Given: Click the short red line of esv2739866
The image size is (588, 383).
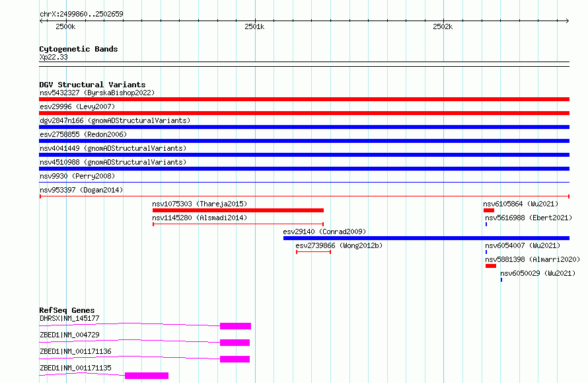Looking at the screenshot, I should (x=314, y=252).
